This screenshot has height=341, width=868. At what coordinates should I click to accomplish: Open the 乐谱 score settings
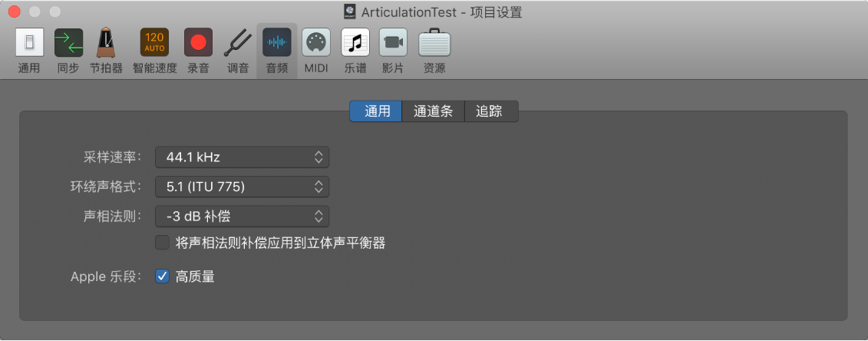click(x=355, y=51)
